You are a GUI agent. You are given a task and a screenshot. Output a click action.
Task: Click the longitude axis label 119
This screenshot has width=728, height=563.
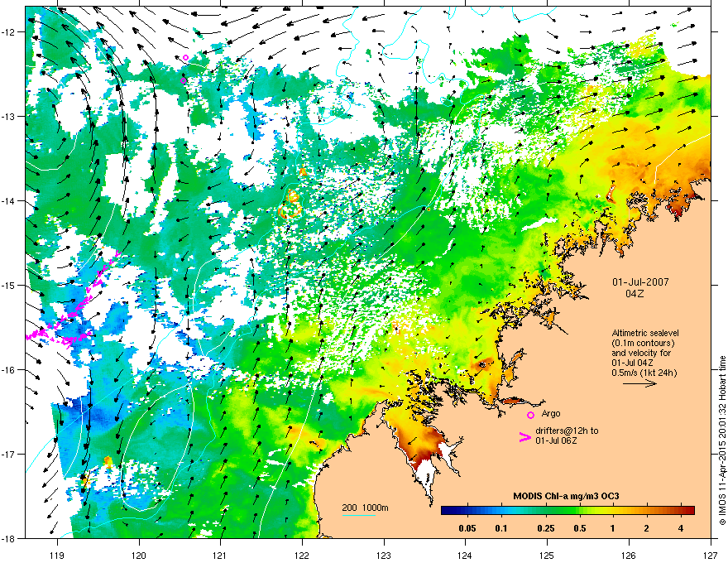point(57,555)
